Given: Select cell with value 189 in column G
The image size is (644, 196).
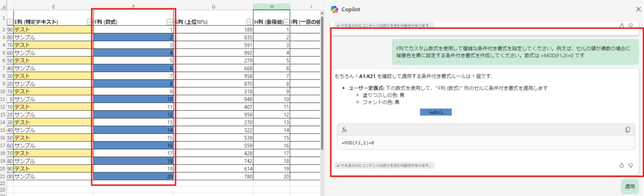Looking at the screenshot, I should pos(214,30).
